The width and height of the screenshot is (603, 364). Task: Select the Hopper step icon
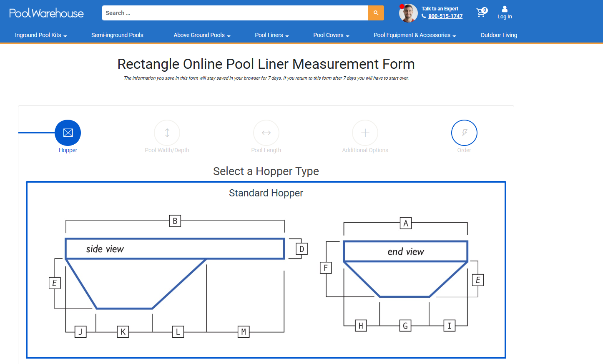(x=68, y=133)
